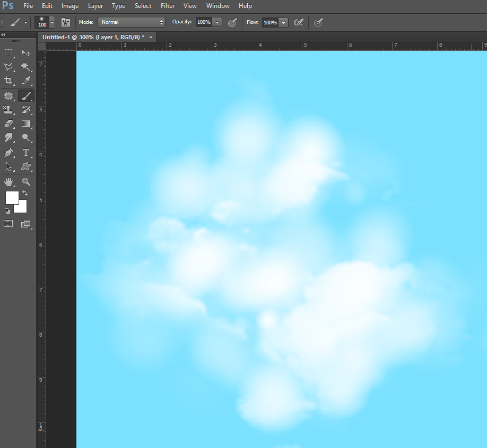Select the Eyedropper tool

click(26, 81)
